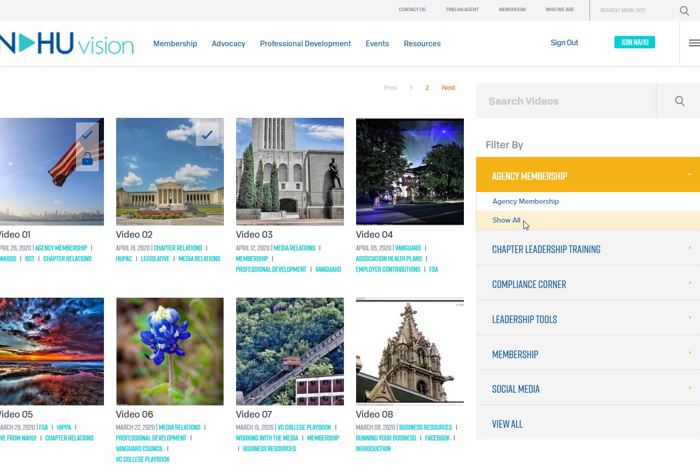The image size is (700, 475).
Task: Click Employer Contributions tag under Video 04
Action: (x=388, y=269)
